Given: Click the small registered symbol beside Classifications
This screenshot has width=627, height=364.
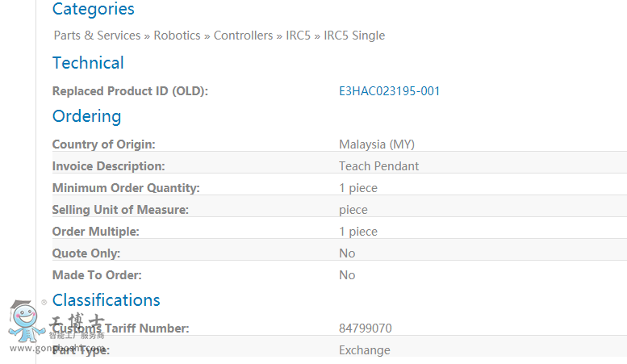Looking at the screenshot, I should click(x=44, y=303).
